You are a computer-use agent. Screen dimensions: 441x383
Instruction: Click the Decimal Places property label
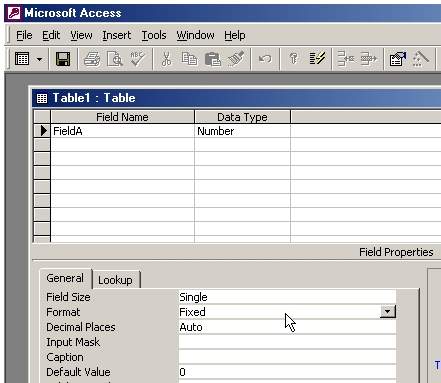(81, 327)
